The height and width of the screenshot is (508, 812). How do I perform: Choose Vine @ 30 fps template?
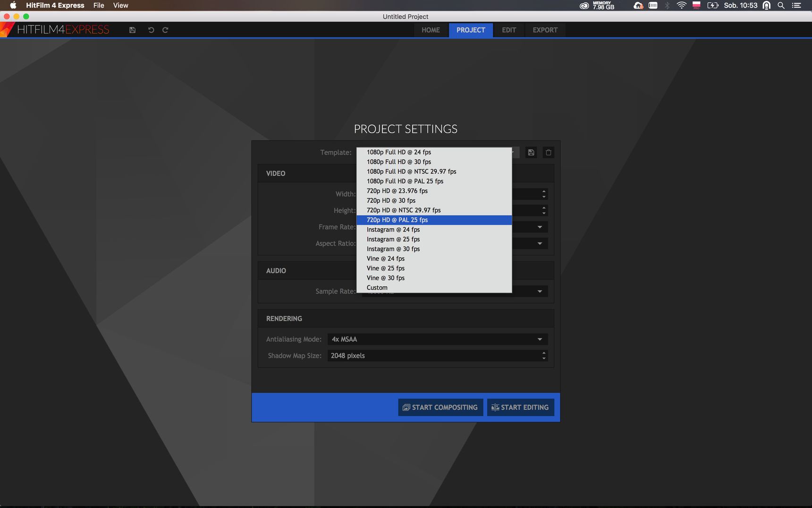click(x=434, y=278)
